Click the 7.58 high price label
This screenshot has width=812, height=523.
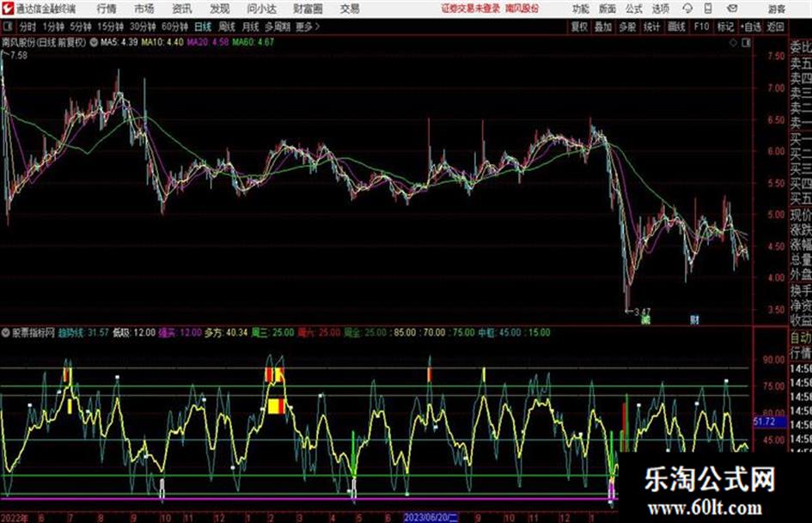coord(18,55)
